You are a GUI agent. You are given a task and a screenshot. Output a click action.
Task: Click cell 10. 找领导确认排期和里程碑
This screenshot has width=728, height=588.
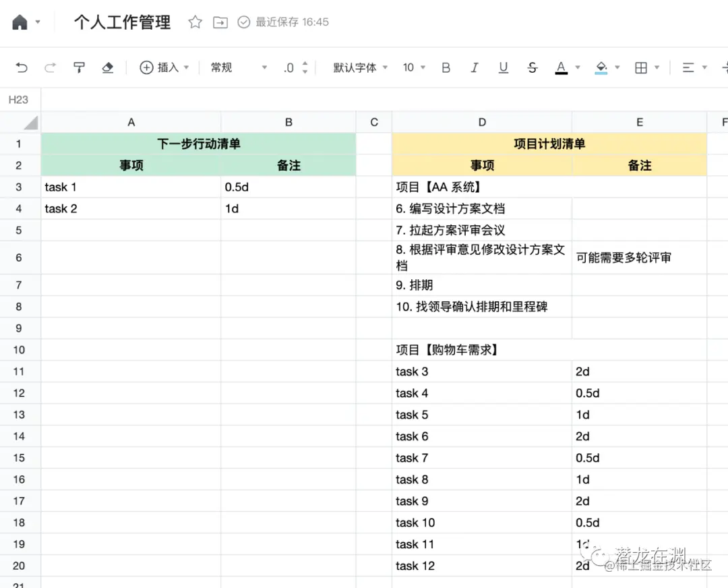(x=482, y=307)
